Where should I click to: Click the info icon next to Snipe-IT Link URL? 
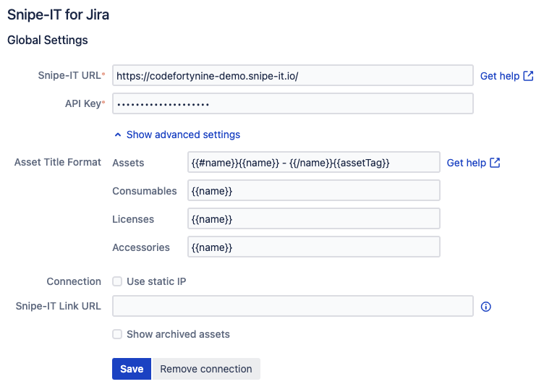point(486,307)
